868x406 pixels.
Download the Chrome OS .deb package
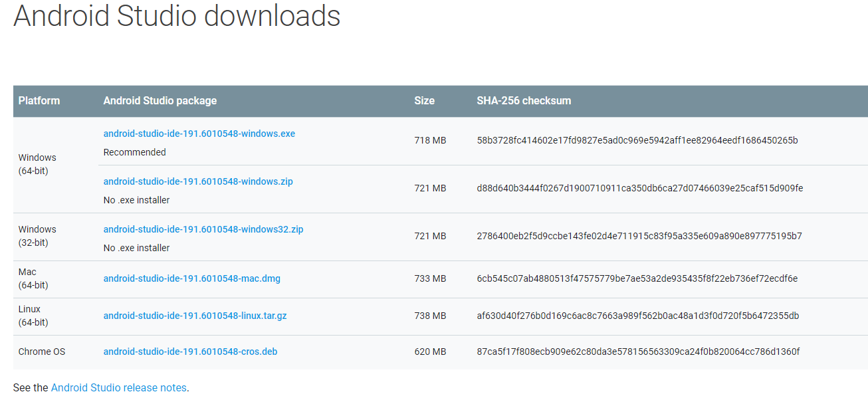click(x=190, y=352)
